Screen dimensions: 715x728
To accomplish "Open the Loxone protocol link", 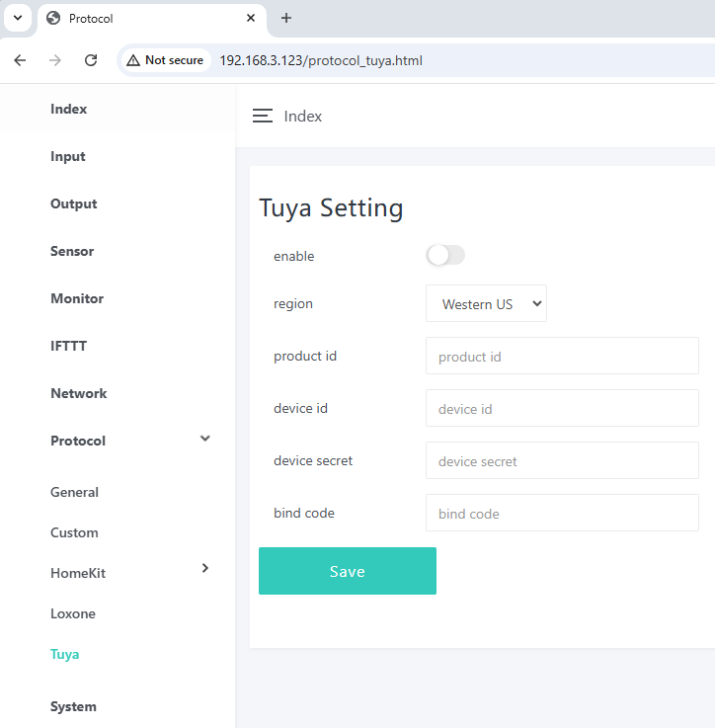I will (x=73, y=613).
